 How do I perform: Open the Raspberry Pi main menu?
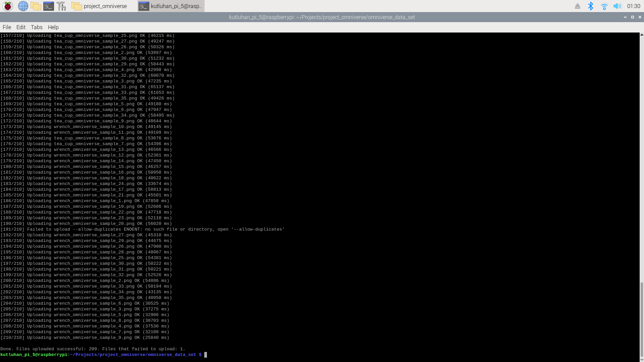[x=8, y=6]
